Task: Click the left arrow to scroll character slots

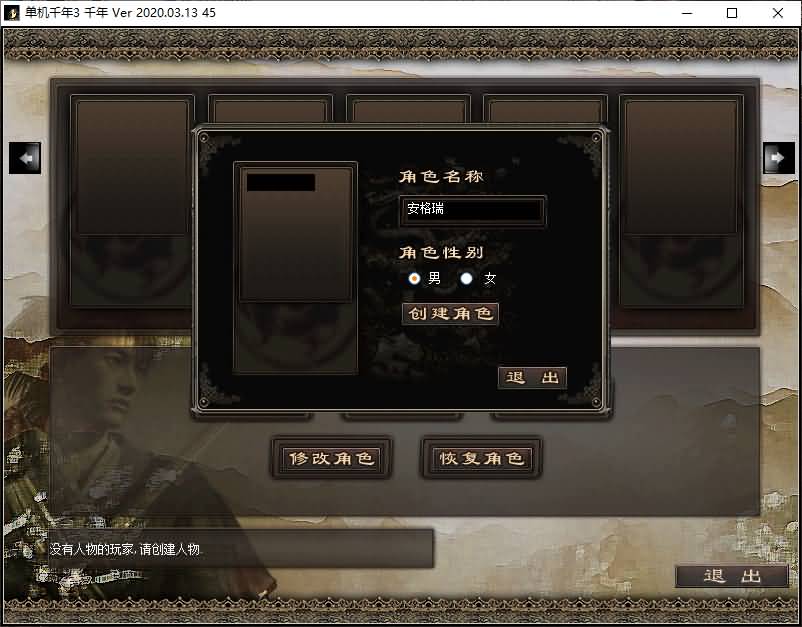Action: [25, 158]
